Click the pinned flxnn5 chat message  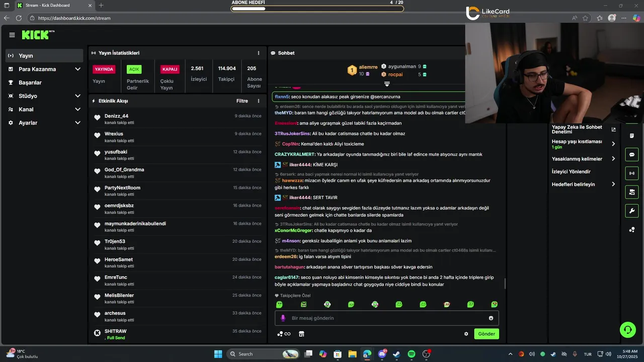pyautogui.click(x=369, y=97)
